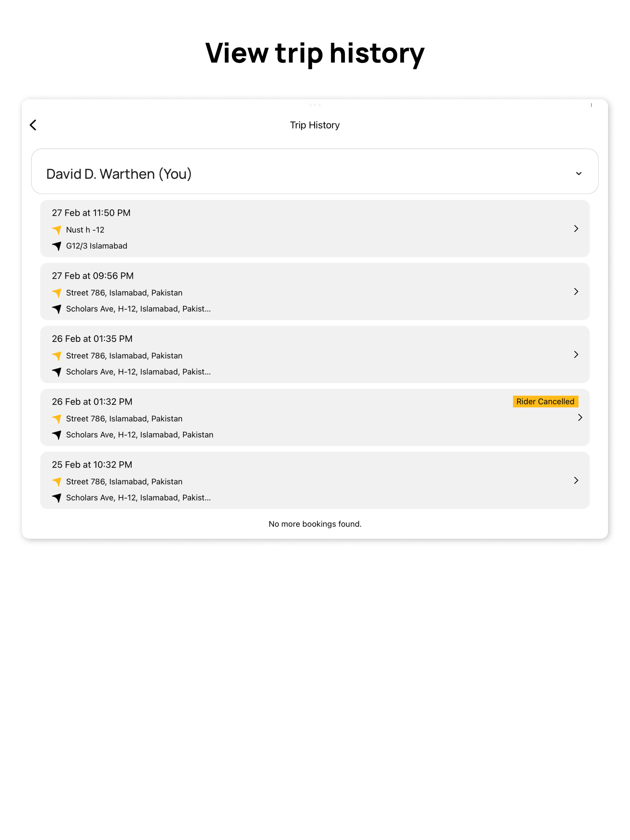Select the "25 Feb at 10:32 PM" date text
This screenshot has width=630, height=840.
tap(92, 465)
